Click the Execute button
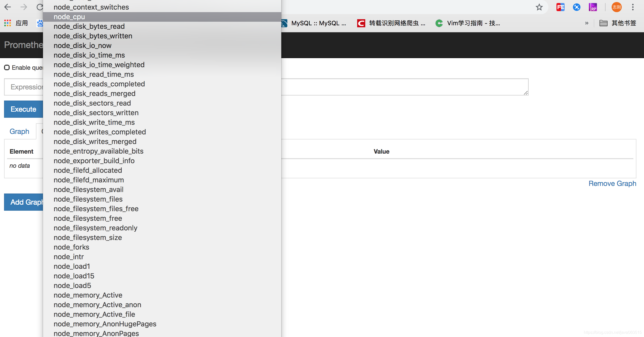 pyautogui.click(x=24, y=109)
